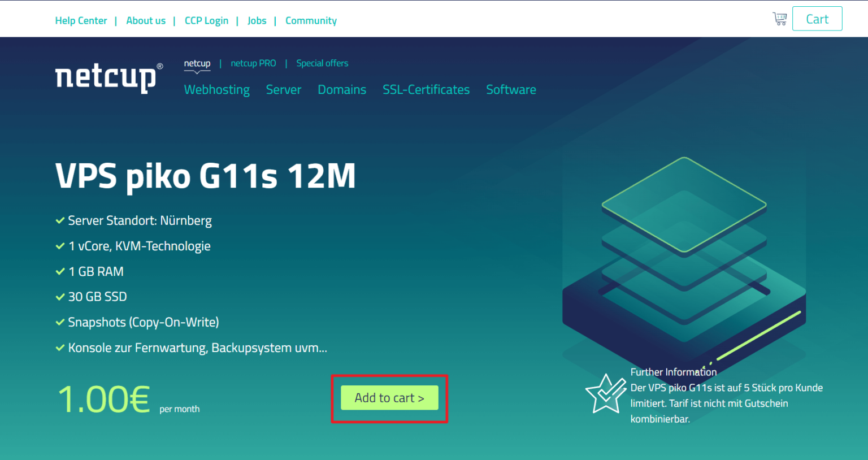The height and width of the screenshot is (460, 868).
Task: Click checkmark icon beside Snapshots
Action: (60, 323)
